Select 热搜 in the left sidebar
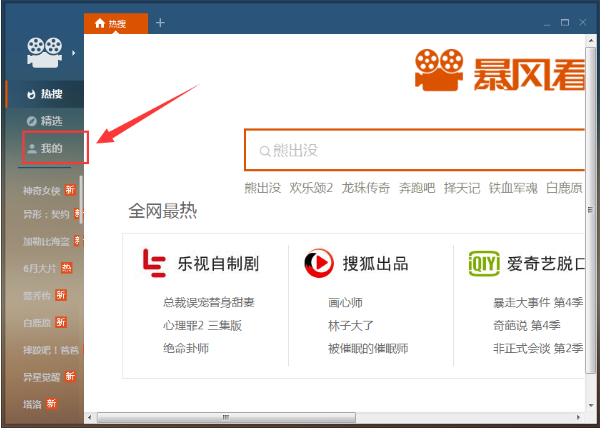600x429 pixels. click(x=45, y=94)
